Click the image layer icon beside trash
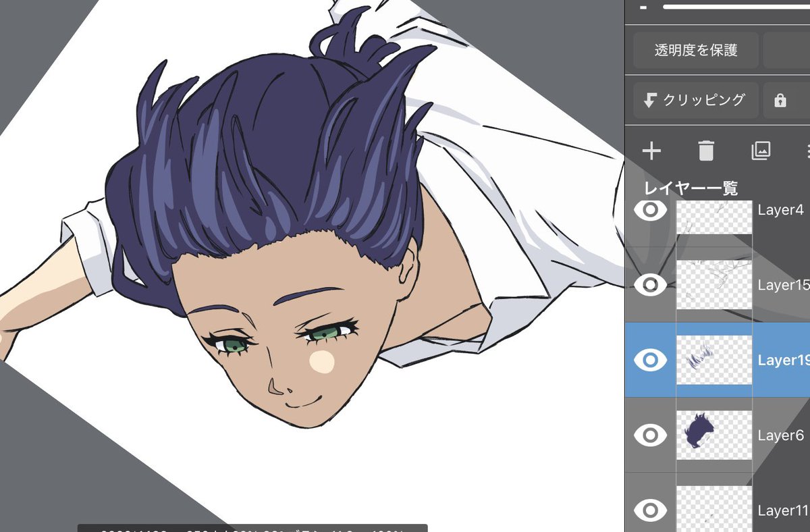The image size is (810, 532). click(x=761, y=151)
